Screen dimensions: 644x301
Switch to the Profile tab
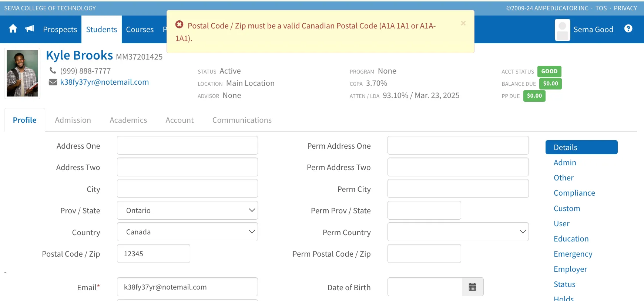pos(25,120)
